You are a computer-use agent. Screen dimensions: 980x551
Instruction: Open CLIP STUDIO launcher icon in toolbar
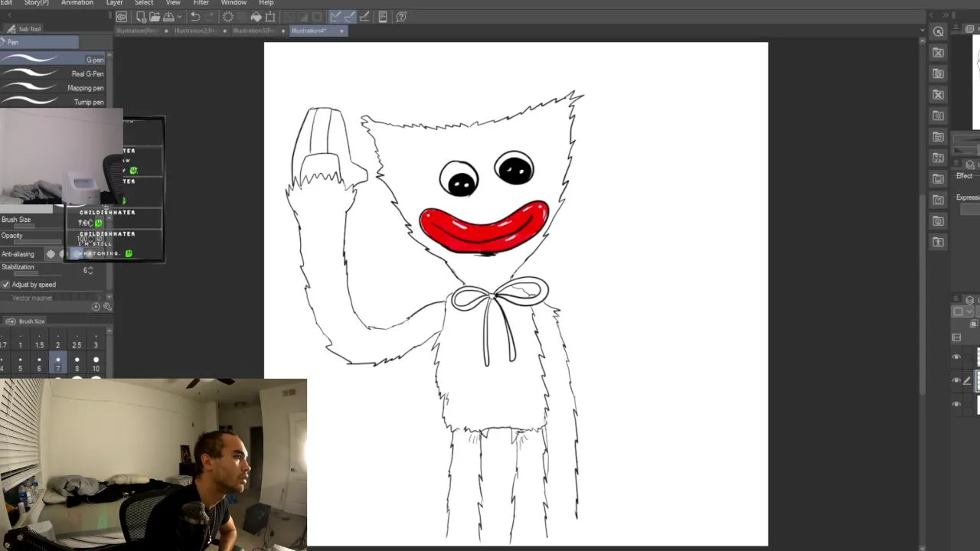(122, 17)
